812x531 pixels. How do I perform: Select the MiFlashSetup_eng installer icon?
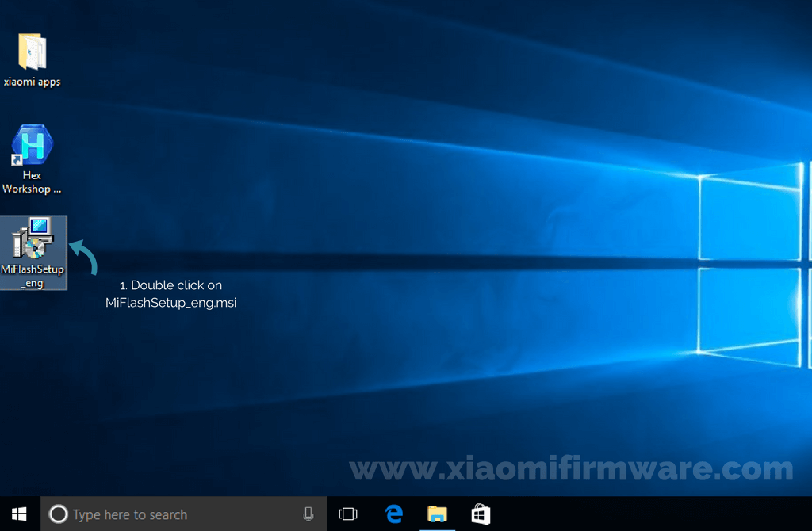tap(33, 238)
